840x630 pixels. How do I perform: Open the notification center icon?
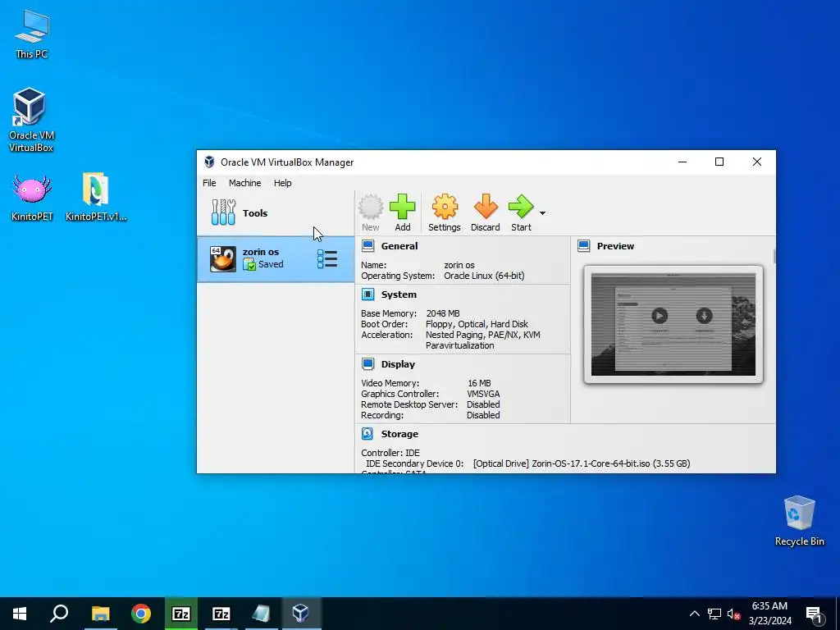(814, 614)
